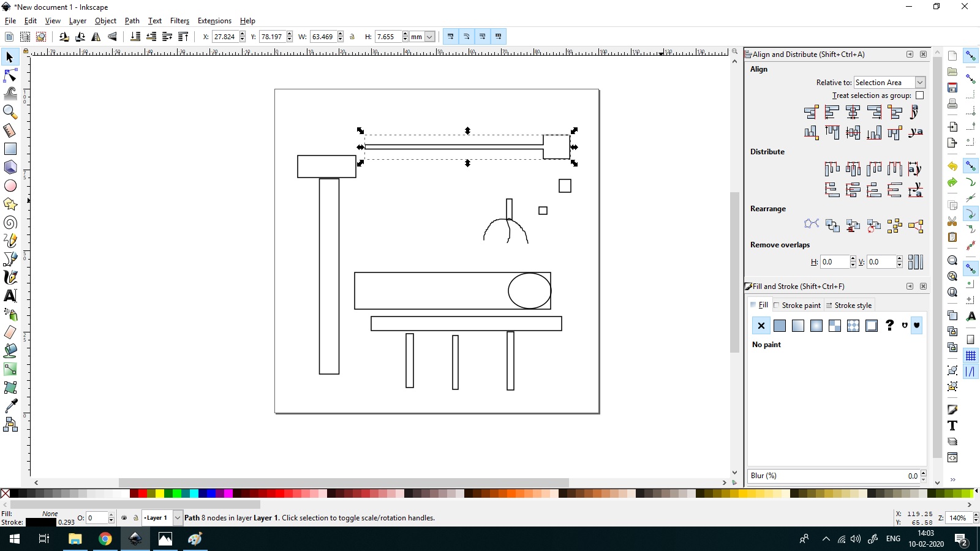
Task: Click the width W input field
Action: coord(323,37)
